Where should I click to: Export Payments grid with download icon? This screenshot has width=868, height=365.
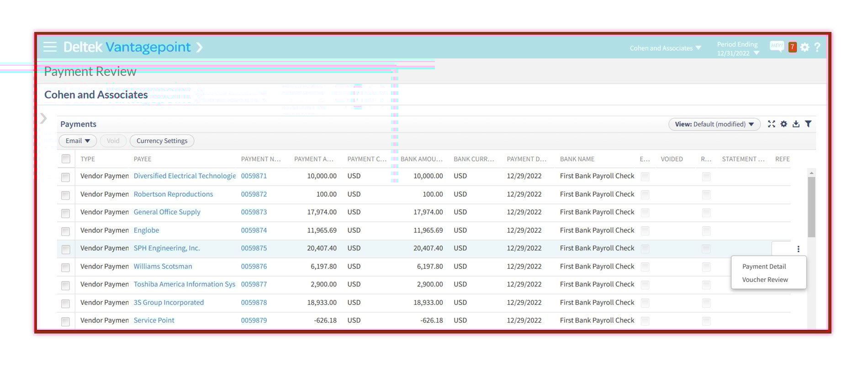click(796, 124)
